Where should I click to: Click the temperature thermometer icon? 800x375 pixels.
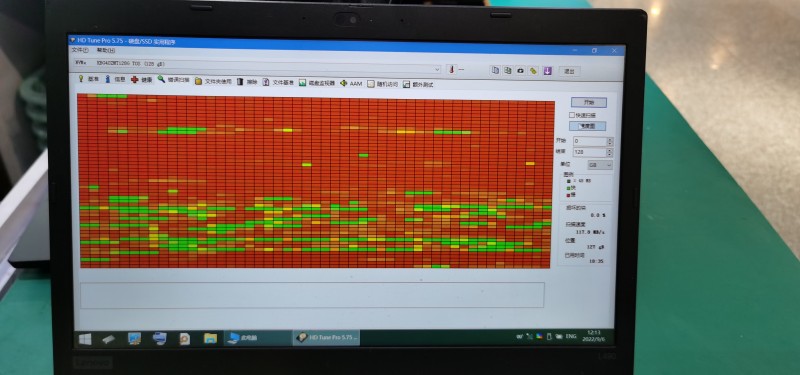tap(451, 69)
